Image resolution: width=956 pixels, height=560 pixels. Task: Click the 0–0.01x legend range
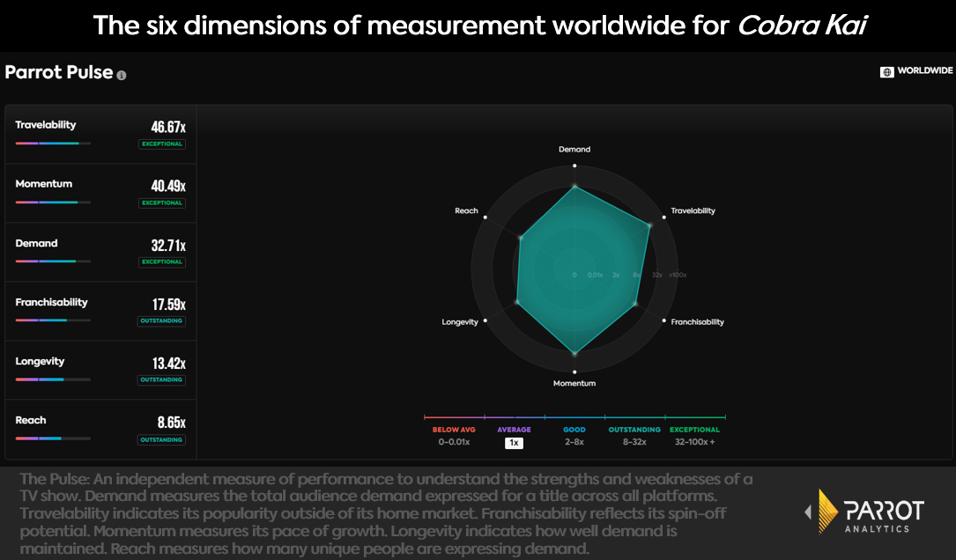[455, 442]
